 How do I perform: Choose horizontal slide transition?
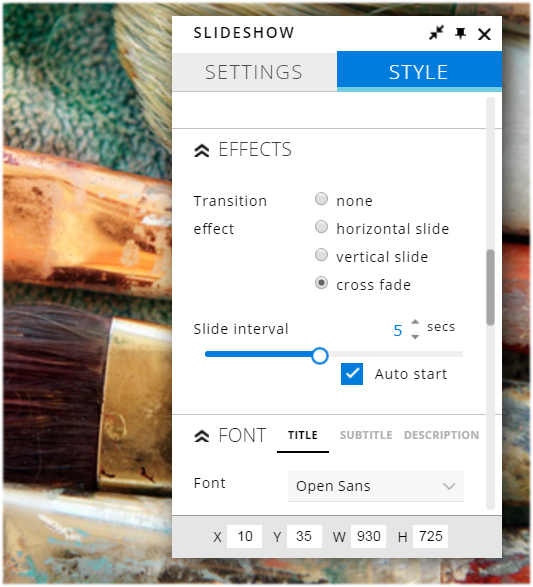(x=321, y=227)
